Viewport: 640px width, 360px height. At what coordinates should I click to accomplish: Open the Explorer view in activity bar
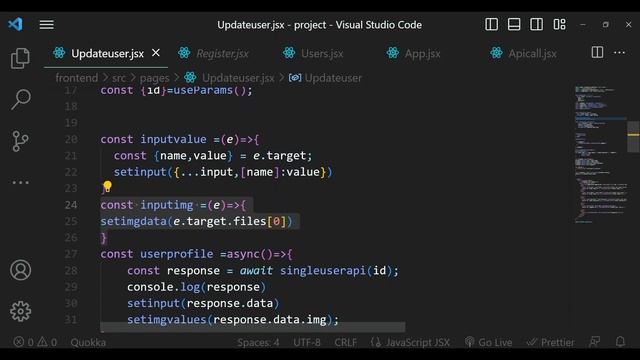[x=20, y=58]
